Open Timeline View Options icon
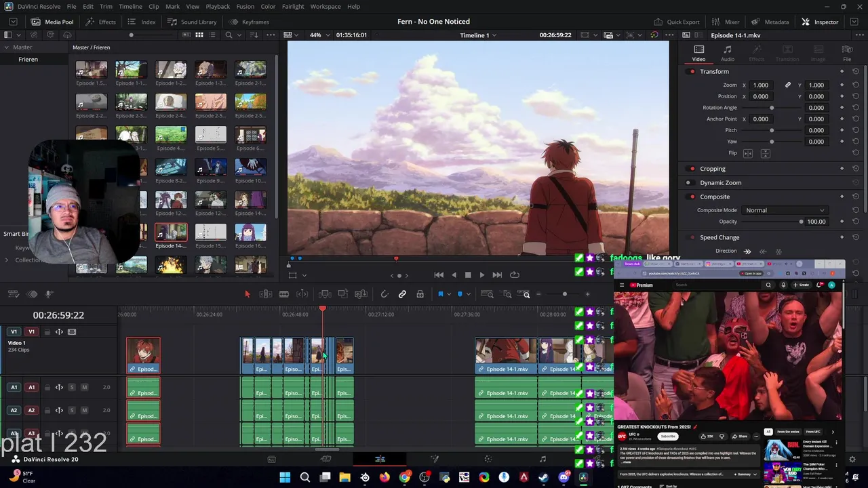Screen dimensions: 868x488 pyautogui.click(x=13, y=294)
